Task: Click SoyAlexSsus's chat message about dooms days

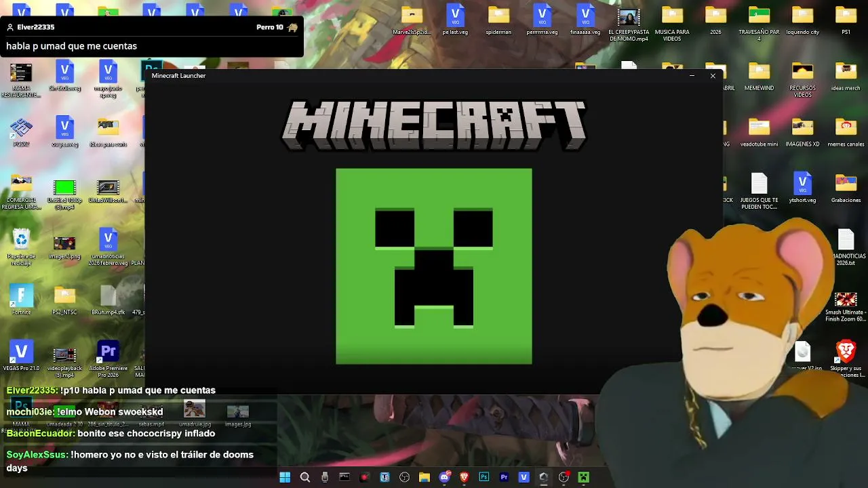Action: [x=130, y=461]
